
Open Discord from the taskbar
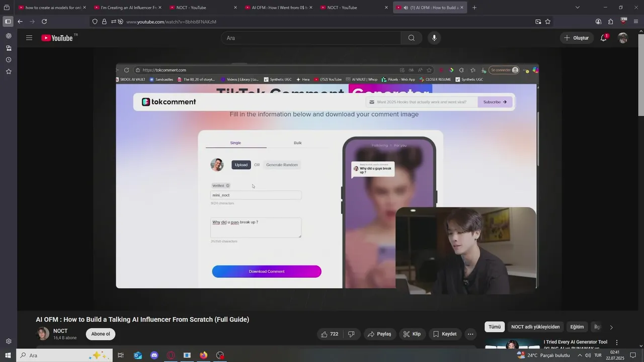(154, 355)
